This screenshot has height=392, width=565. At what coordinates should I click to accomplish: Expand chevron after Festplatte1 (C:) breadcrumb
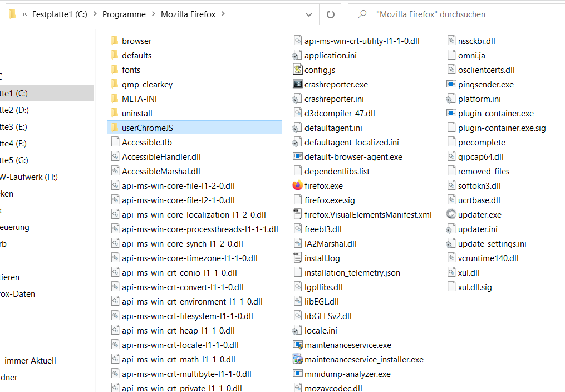pos(95,14)
